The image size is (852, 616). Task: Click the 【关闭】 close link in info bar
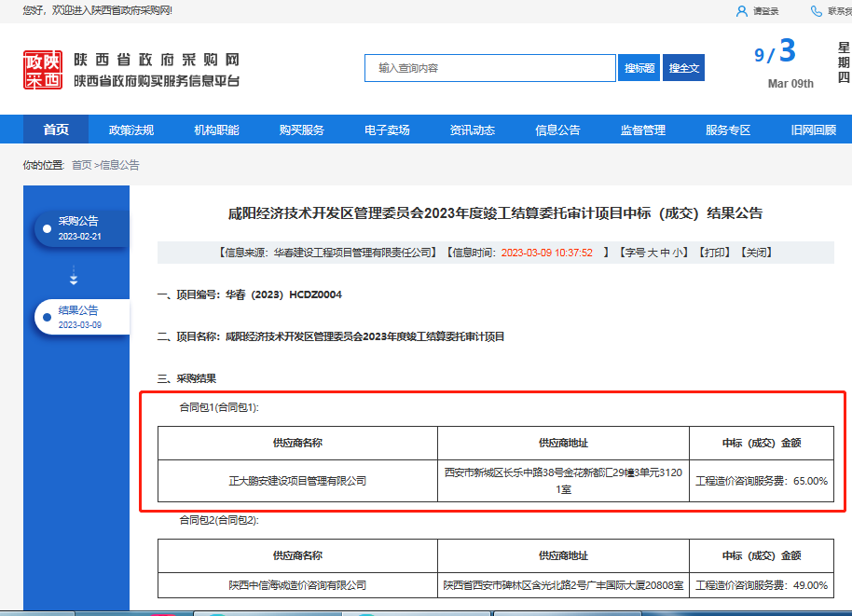756,253
